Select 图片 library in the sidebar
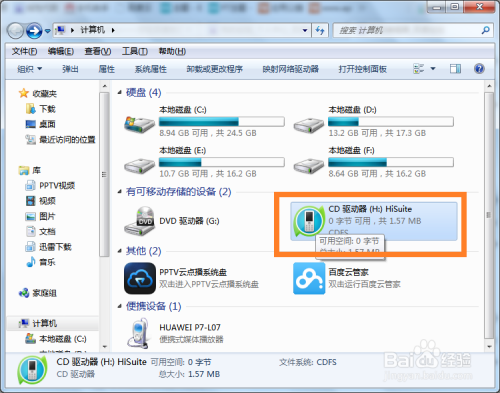This screenshot has width=500, height=393. coord(47,216)
